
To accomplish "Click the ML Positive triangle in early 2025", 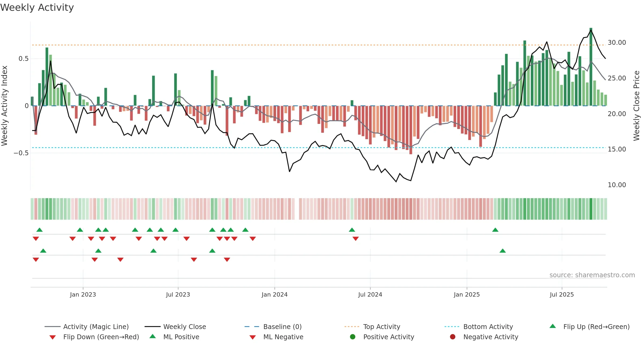I will tap(503, 251).
